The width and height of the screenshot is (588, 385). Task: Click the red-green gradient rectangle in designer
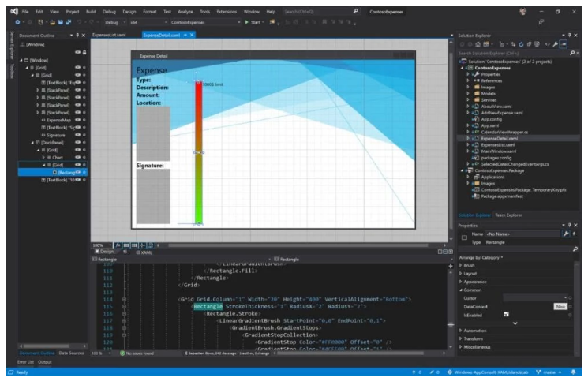pos(199,150)
